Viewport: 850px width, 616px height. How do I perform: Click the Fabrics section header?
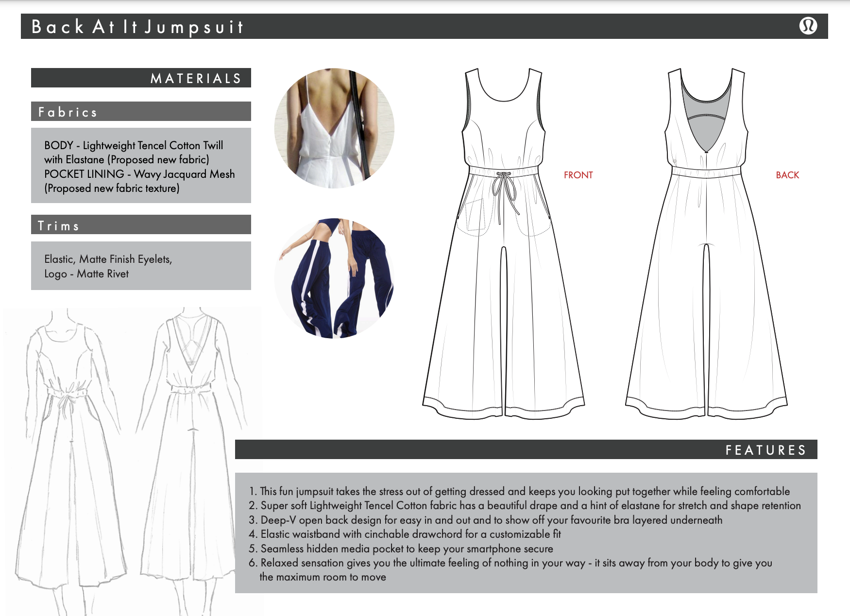click(141, 111)
